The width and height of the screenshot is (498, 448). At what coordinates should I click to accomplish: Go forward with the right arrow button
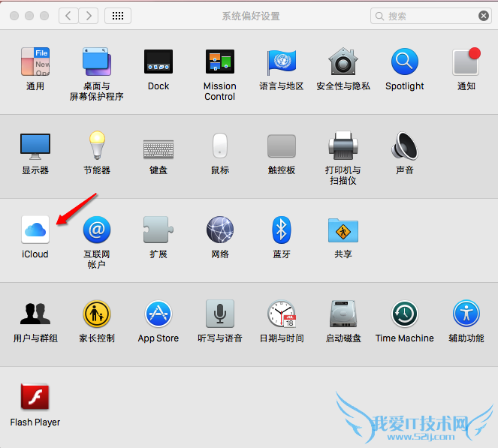[x=89, y=16]
